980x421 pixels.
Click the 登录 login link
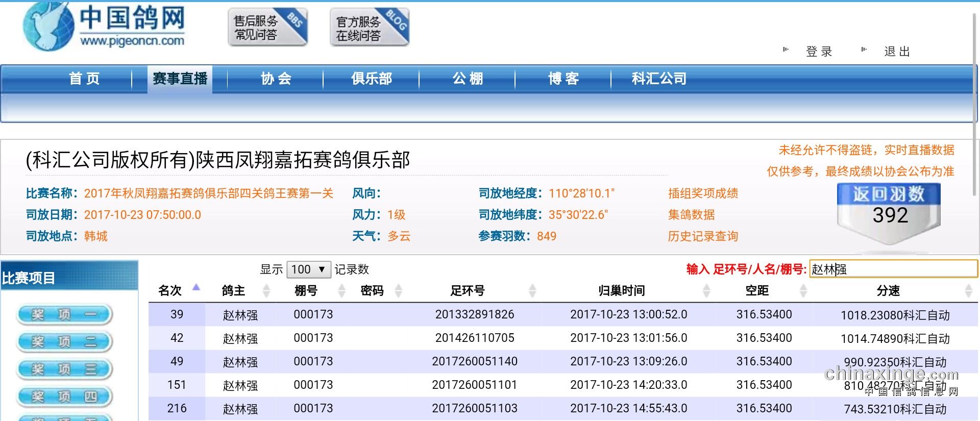(x=819, y=52)
